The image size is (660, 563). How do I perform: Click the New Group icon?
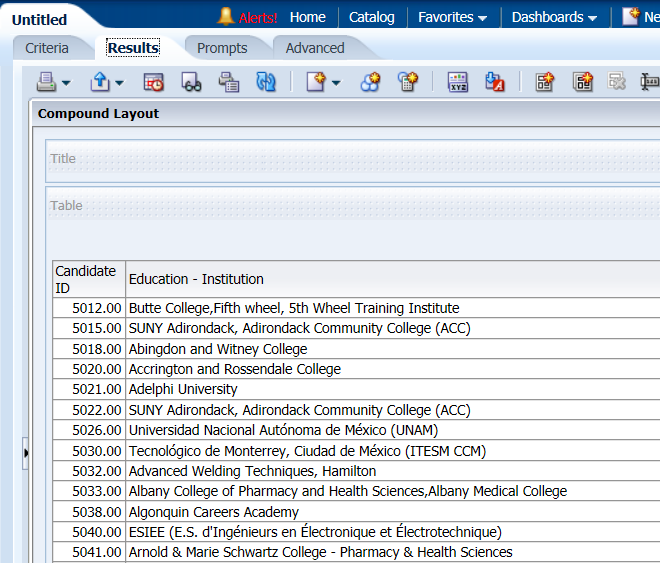[x=371, y=82]
